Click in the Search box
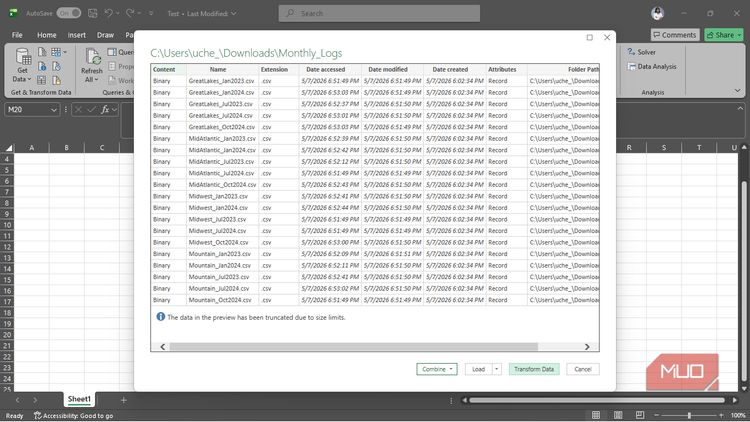This screenshot has height=422, width=750. 379,13
